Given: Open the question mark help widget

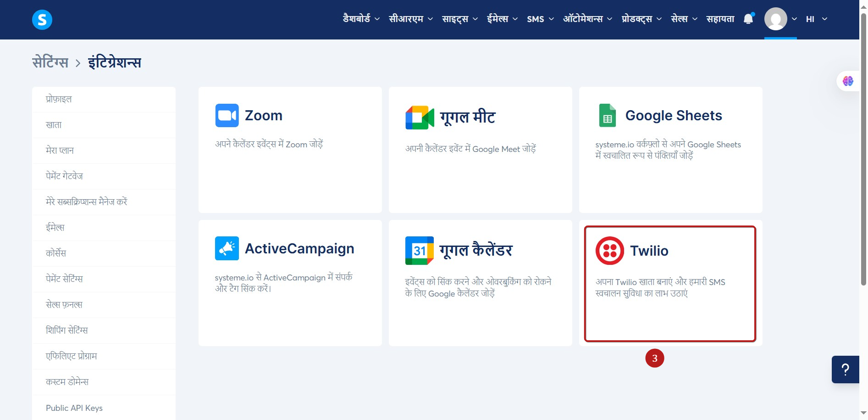Looking at the screenshot, I should coord(846,370).
